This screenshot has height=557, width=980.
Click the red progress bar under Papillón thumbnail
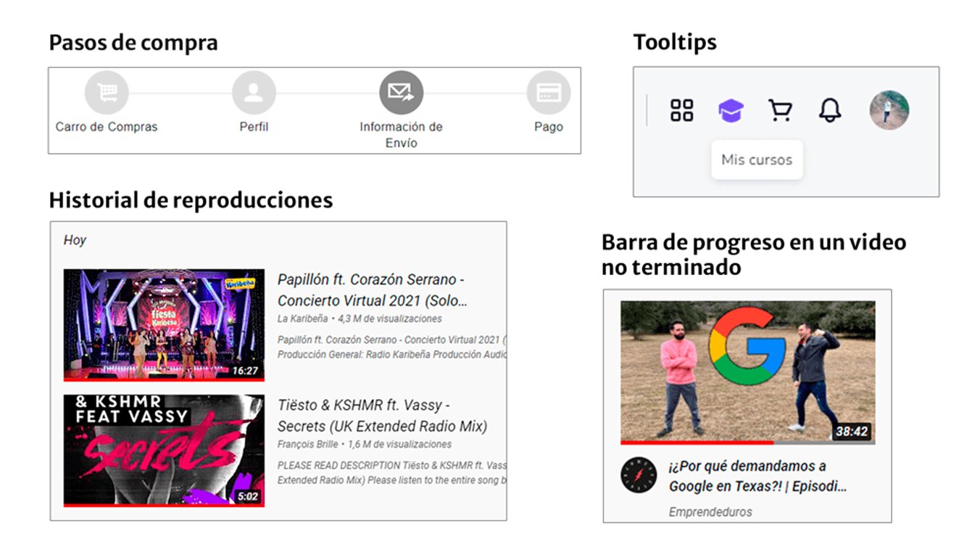[164, 379]
